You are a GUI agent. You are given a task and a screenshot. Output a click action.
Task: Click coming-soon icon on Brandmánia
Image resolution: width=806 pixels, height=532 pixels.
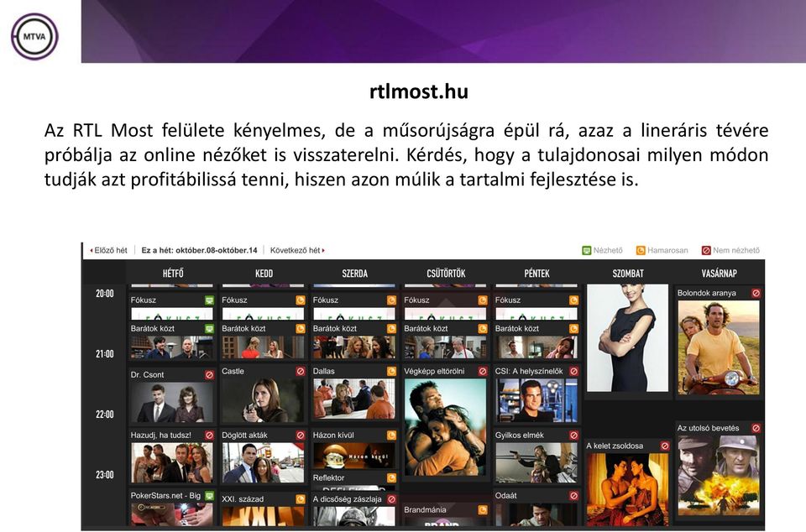[482, 510]
